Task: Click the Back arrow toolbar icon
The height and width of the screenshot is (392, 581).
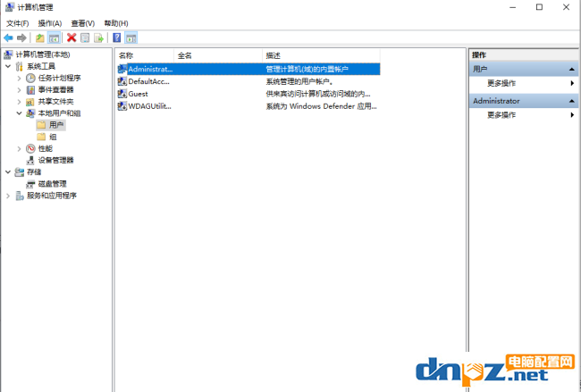Action: point(9,38)
